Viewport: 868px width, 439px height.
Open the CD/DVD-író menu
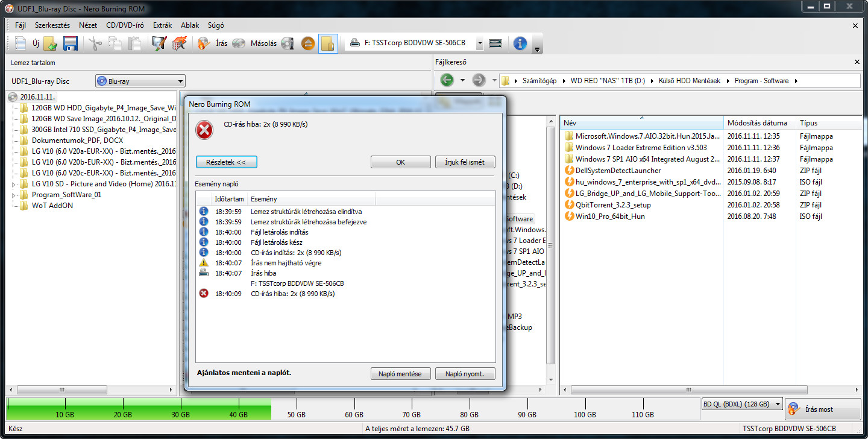(x=125, y=25)
